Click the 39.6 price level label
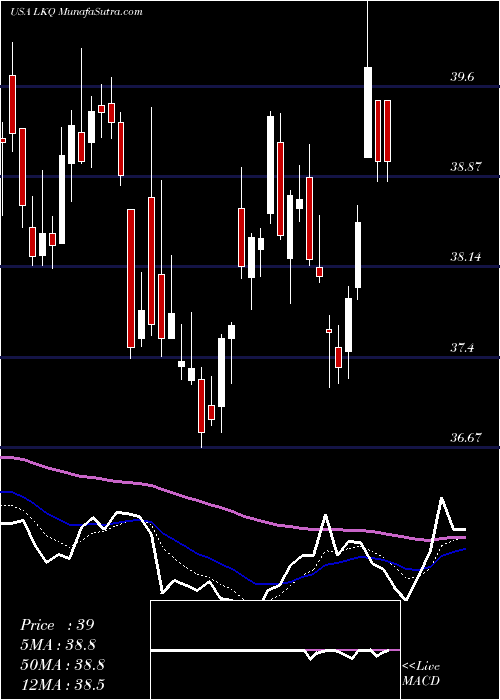The width and height of the screenshot is (500, 700). [462, 77]
